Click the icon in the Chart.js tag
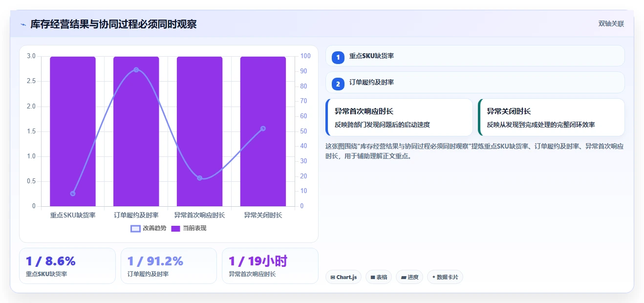This screenshot has width=644, height=303. click(x=333, y=278)
